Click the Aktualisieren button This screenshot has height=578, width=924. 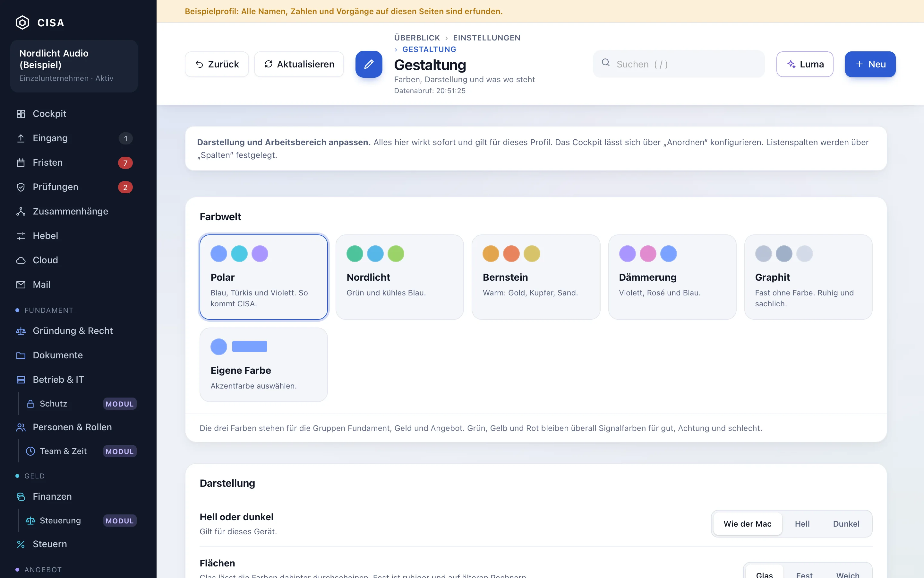click(299, 64)
